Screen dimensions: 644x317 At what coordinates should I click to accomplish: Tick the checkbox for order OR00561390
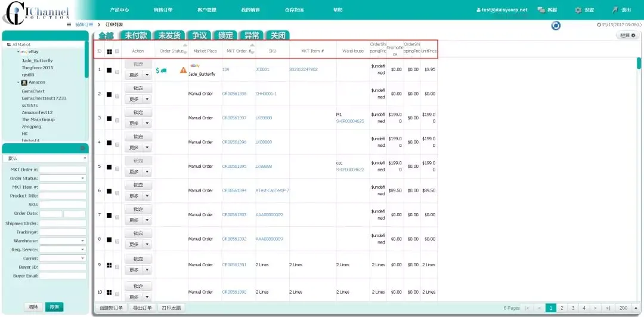point(117,294)
